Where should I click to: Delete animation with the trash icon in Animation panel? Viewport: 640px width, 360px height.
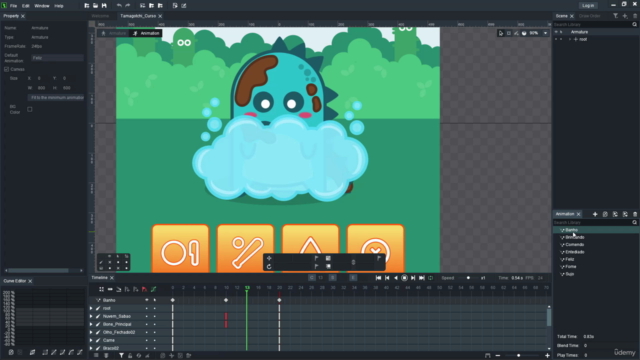coord(635,214)
